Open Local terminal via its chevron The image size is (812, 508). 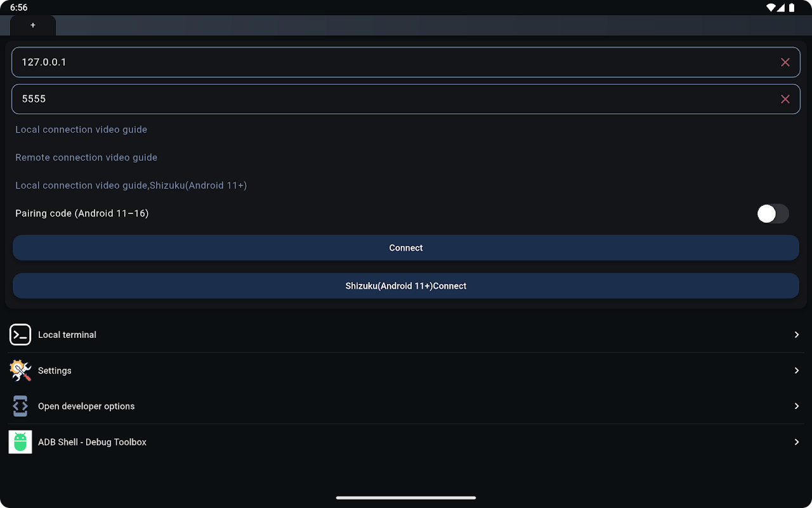[797, 335]
